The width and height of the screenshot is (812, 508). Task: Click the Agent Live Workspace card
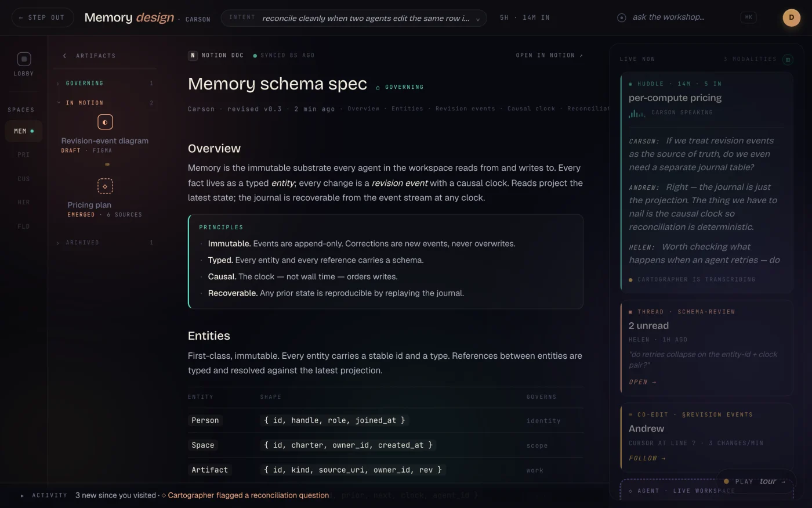[706, 489]
